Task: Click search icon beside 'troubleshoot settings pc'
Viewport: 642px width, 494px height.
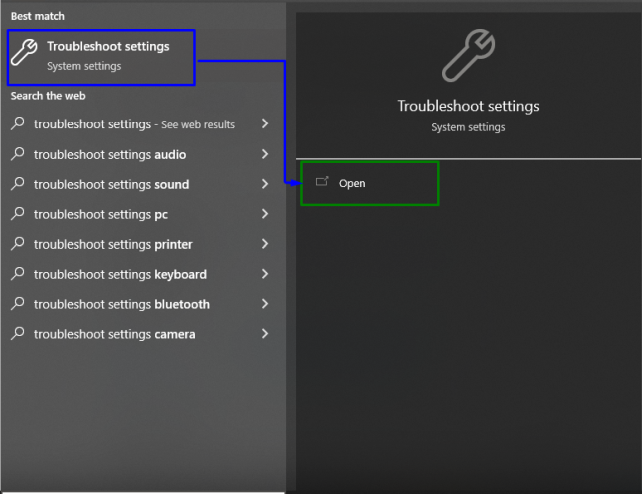Action: 18,214
